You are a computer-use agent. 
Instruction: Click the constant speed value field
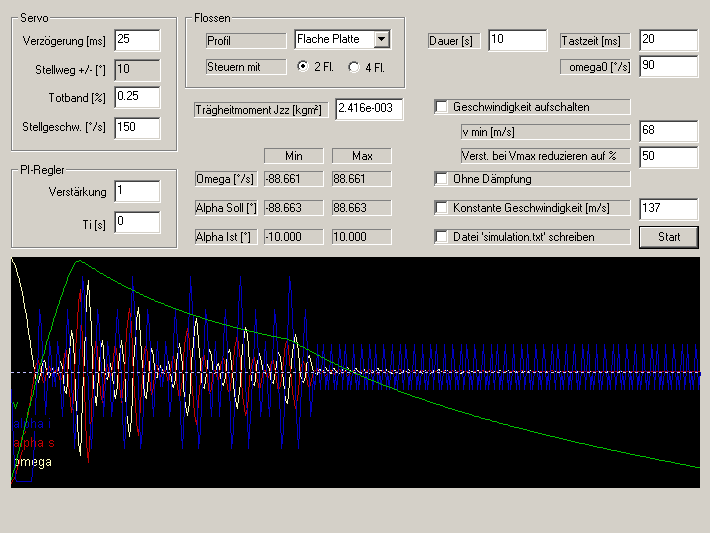668,208
